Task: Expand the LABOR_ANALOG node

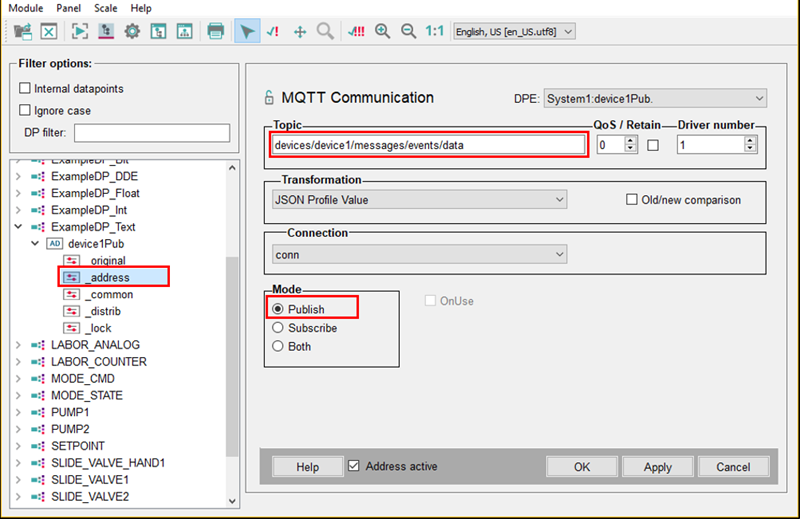Action: tap(18, 345)
